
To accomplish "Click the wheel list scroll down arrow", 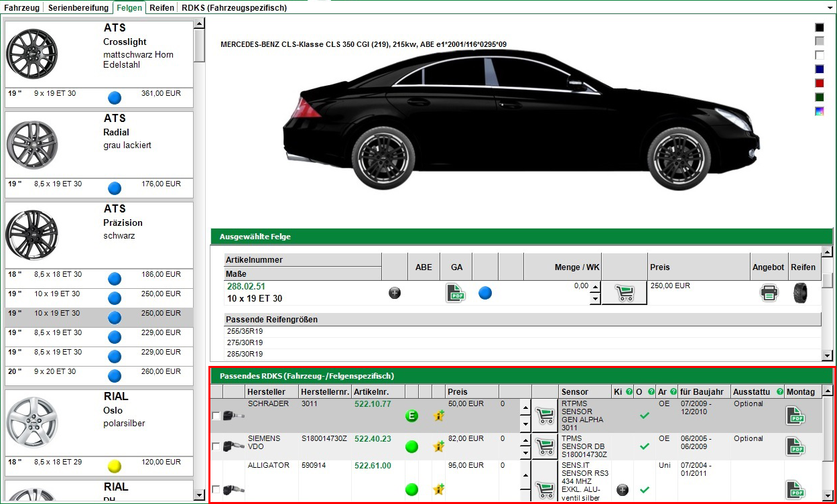I will [199, 495].
